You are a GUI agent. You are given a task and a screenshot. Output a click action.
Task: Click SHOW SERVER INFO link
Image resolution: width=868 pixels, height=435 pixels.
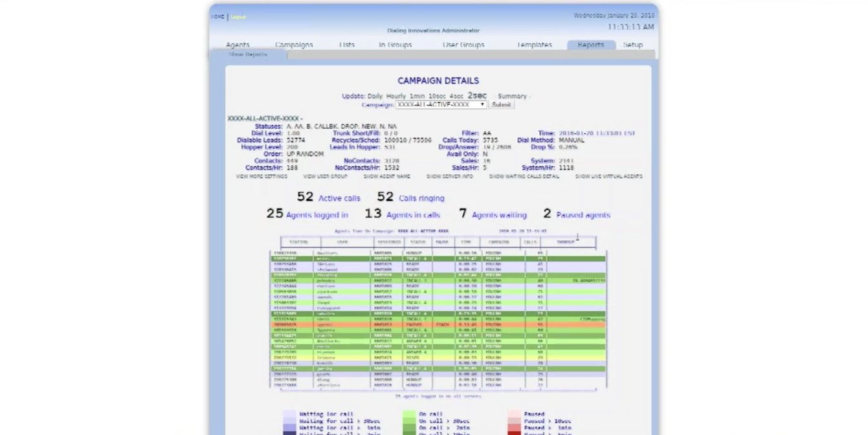[x=450, y=176]
